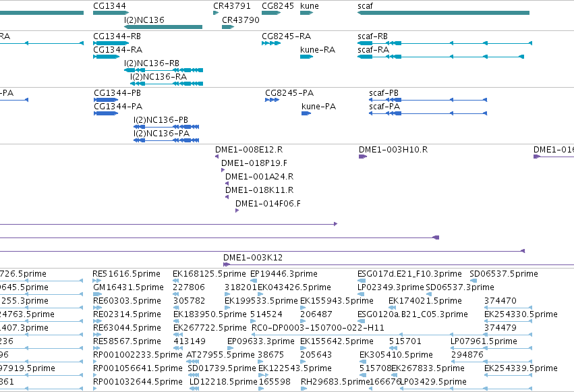This screenshot has height=392, width=574.
Task: Select EST AT27955.5prime
Action: pos(221,355)
